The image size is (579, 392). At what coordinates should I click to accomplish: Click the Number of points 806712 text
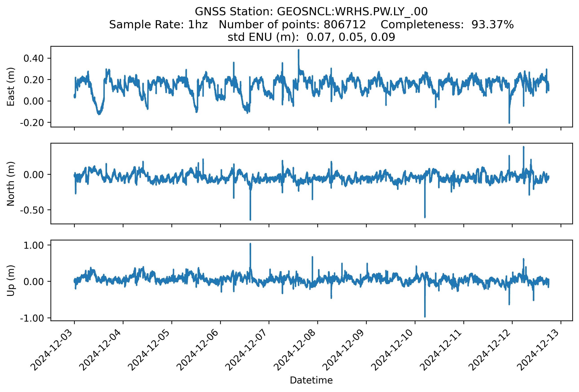[x=292, y=24]
